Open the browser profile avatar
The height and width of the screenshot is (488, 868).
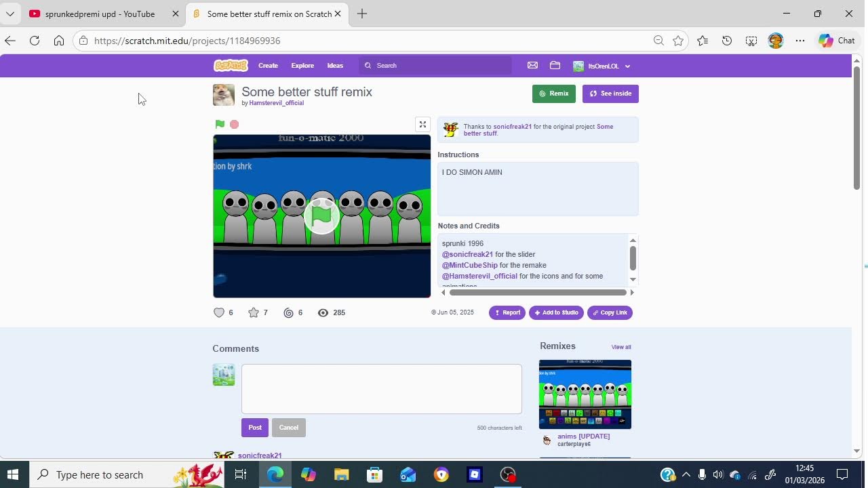(x=776, y=41)
